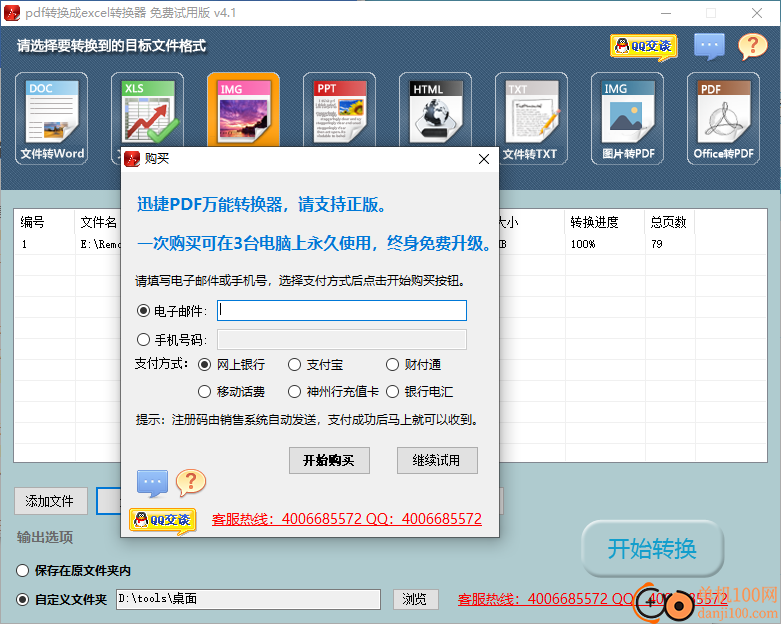
Task: Click the 添加文件 button
Action: click(51, 501)
